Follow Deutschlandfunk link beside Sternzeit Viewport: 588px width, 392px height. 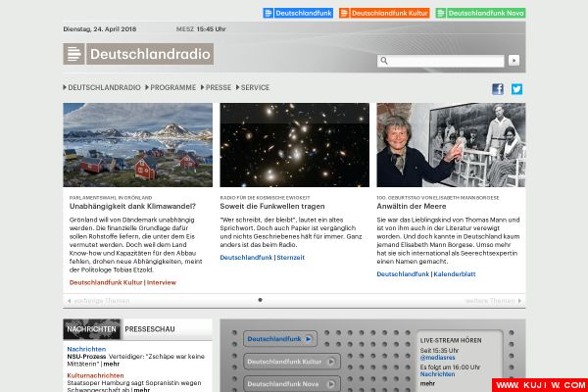click(246, 258)
